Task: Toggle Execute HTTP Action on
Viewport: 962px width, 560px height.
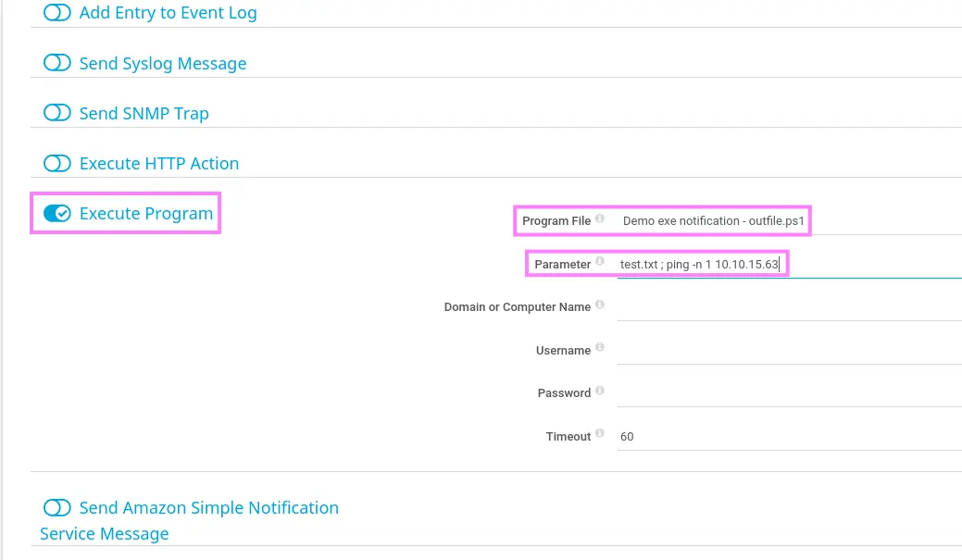Action: pos(57,163)
